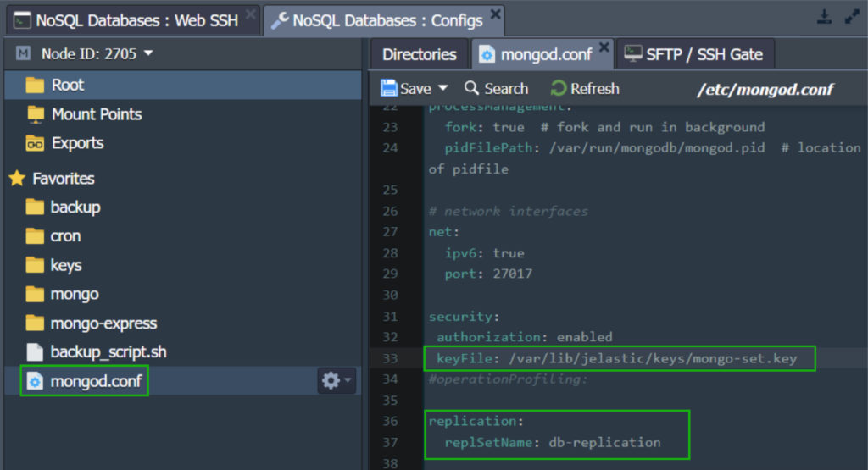This screenshot has width=868, height=470.
Task: Select mongod.conf in the file tree
Action: click(x=84, y=380)
